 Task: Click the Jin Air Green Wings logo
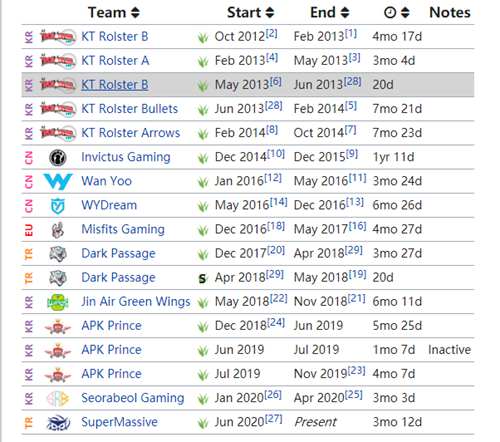(x=58, y=302)
